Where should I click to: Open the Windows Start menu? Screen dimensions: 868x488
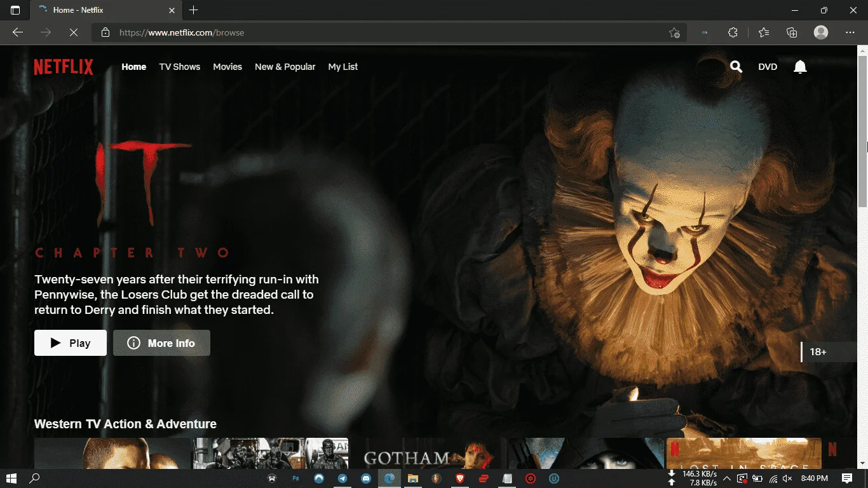coord(11,478)
